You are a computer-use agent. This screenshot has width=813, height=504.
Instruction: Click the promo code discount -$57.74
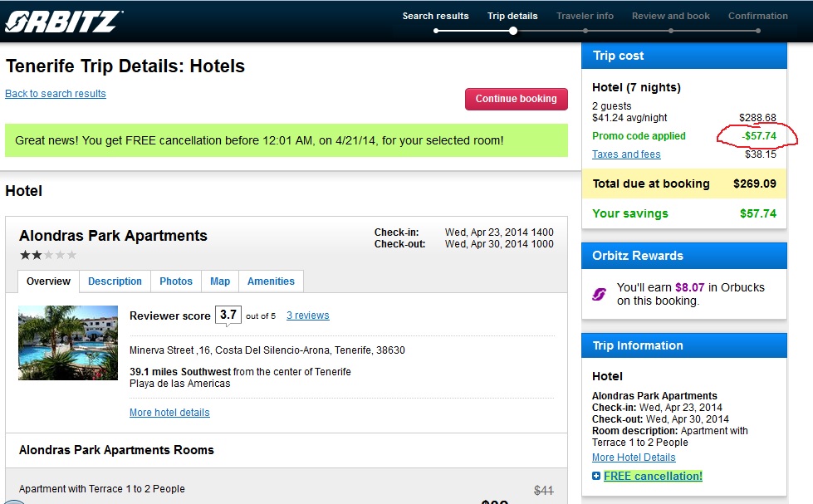[x=759, y=136]
